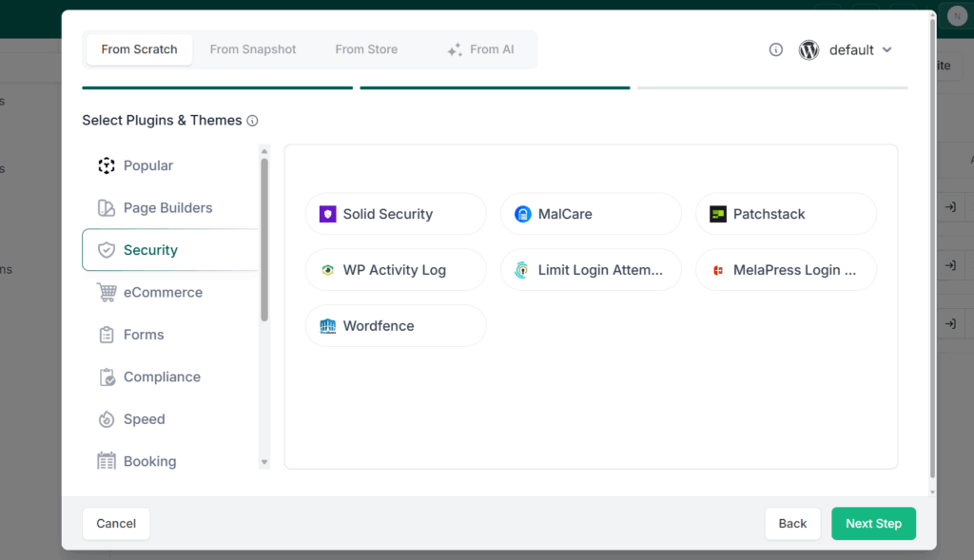Toggle the MalCare plugin chip
974x560 pixels.
(591, 214)
